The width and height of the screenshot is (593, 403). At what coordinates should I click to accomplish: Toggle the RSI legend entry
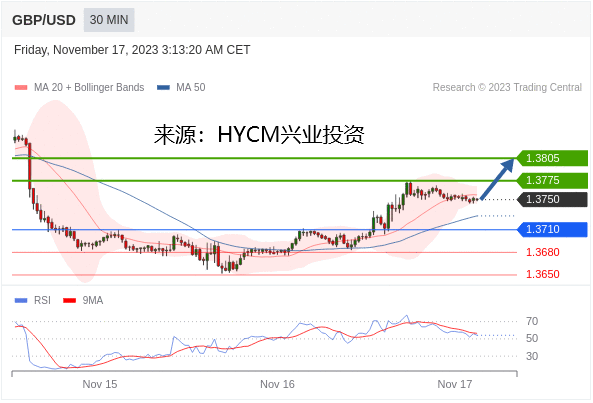33,300
